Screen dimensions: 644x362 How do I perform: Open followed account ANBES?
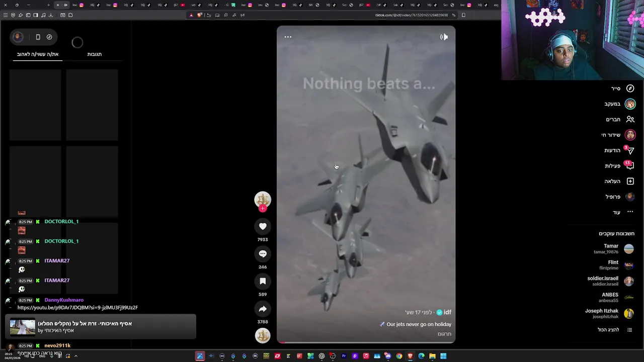pos(616,297)
